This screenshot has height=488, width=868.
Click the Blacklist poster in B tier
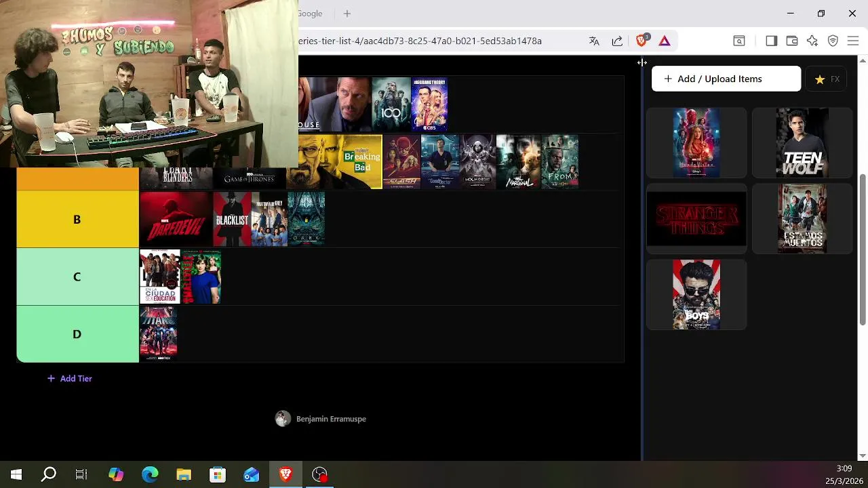pos(232,219)
